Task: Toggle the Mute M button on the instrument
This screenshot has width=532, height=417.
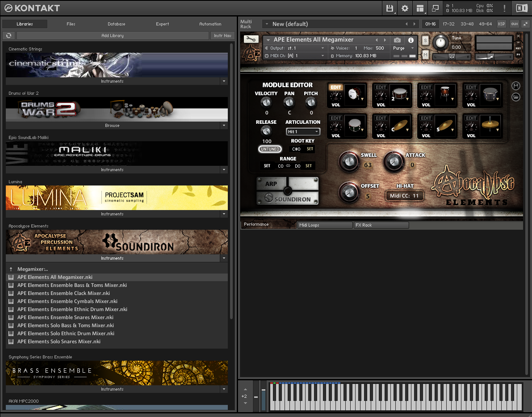Action: click(x=425, y=55)
